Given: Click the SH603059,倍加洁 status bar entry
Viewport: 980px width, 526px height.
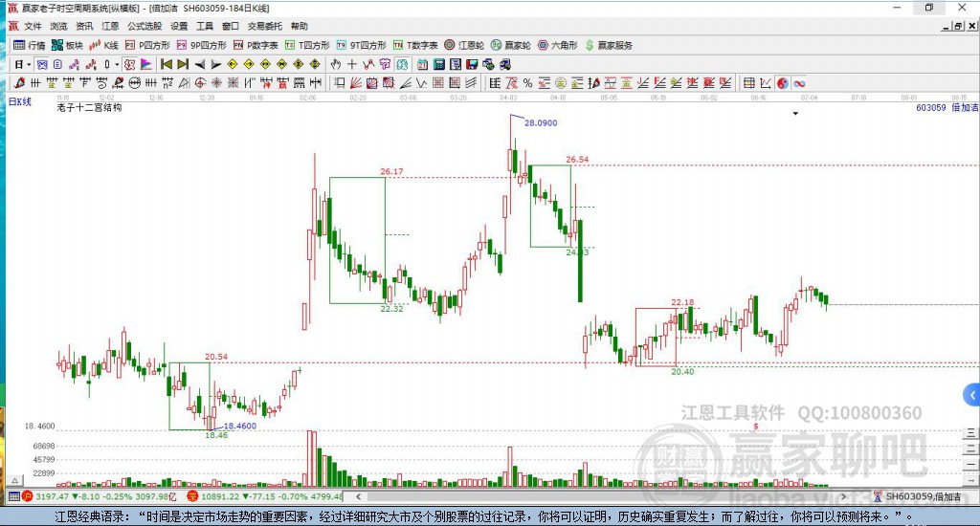Looking at the screenshot, I should tap(917, 496).
